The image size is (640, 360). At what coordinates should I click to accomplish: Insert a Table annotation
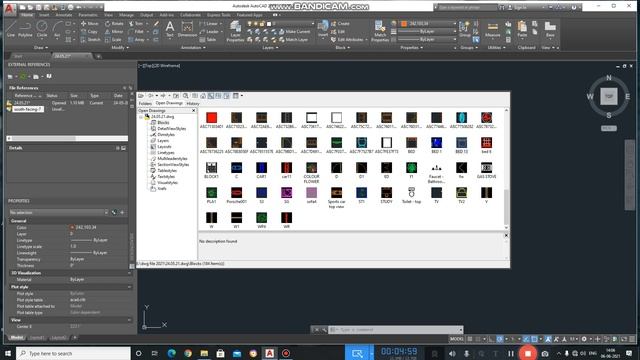click(x=208, y=40)
